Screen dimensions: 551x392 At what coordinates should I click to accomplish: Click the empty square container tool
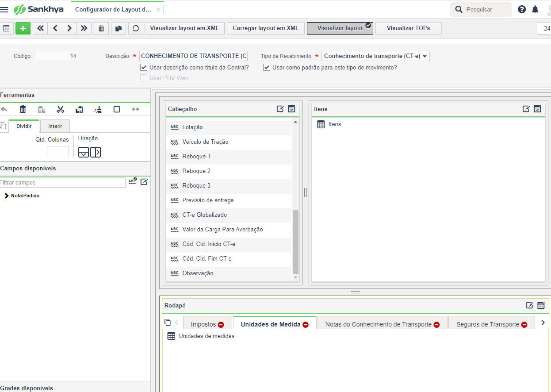coord(117,109)
